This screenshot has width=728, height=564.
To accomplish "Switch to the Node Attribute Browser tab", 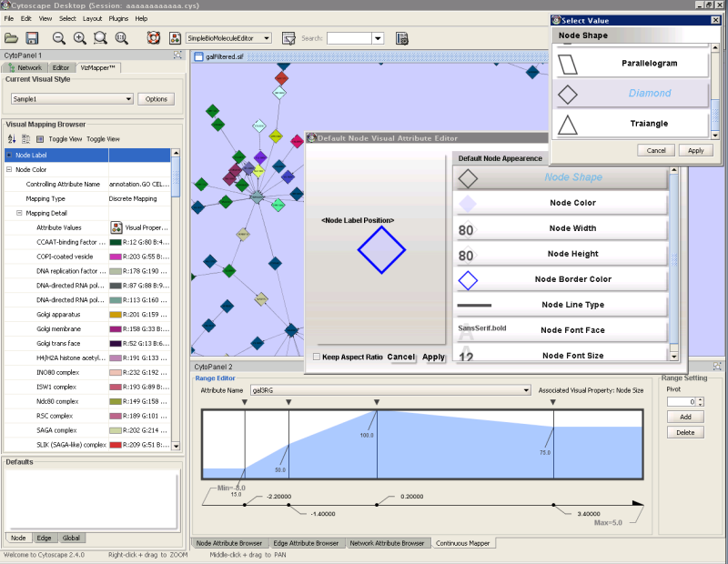I will coord(229,543).
